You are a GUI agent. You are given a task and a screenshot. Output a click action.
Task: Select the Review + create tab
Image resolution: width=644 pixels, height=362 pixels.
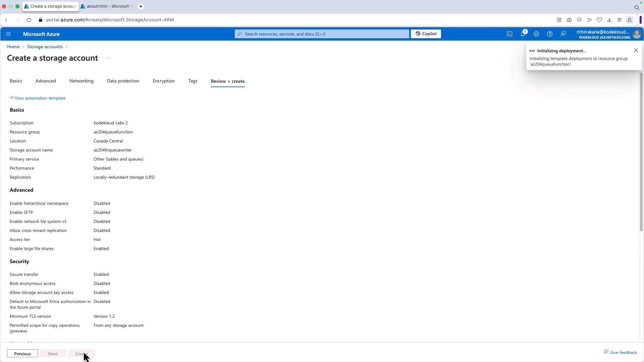point(228,81)
